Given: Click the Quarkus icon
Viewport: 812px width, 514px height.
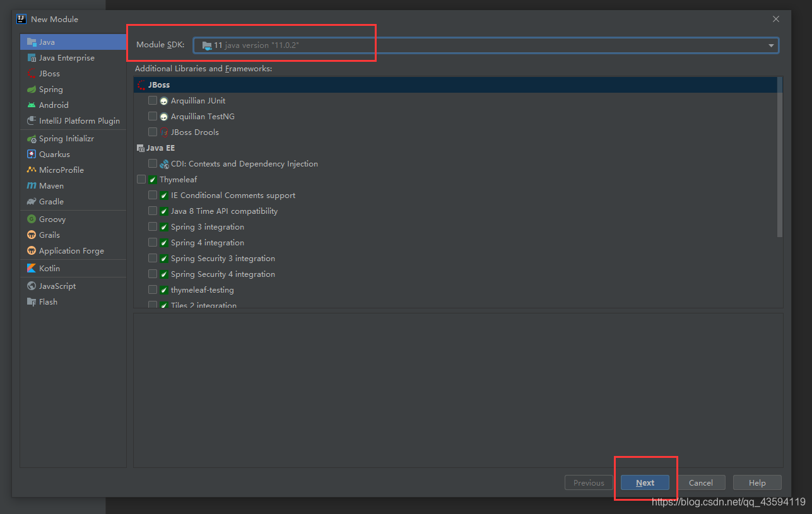Looking at the screenshot, I should [x=32, y=155].
